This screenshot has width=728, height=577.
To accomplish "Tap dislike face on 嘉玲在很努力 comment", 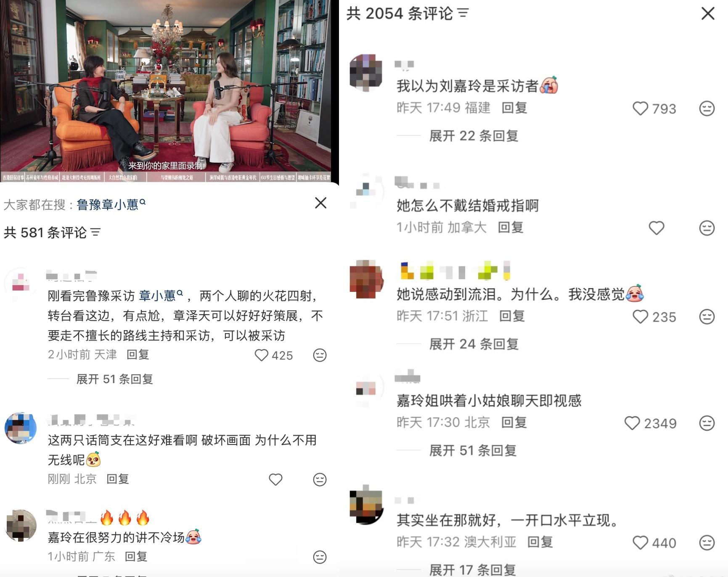I will click(320, 557).
